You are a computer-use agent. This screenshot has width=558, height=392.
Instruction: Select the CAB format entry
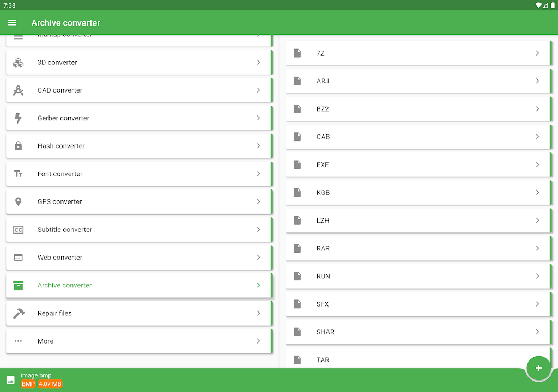pos(417,137)
